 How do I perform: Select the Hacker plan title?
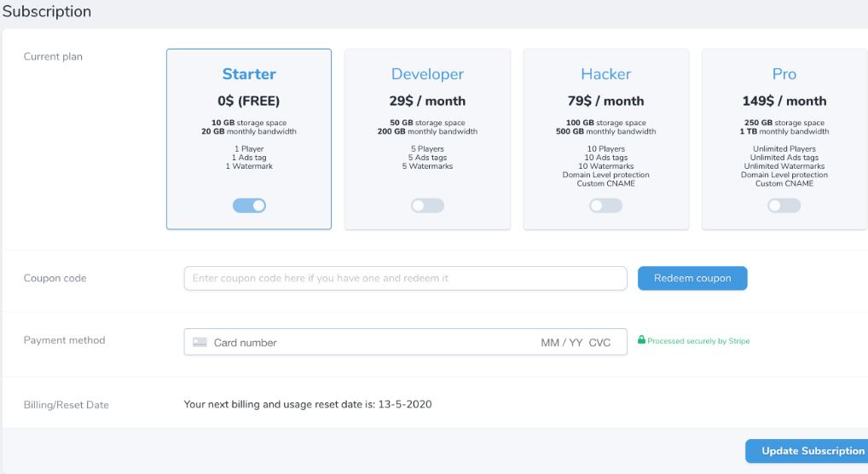tap(605, 73)
